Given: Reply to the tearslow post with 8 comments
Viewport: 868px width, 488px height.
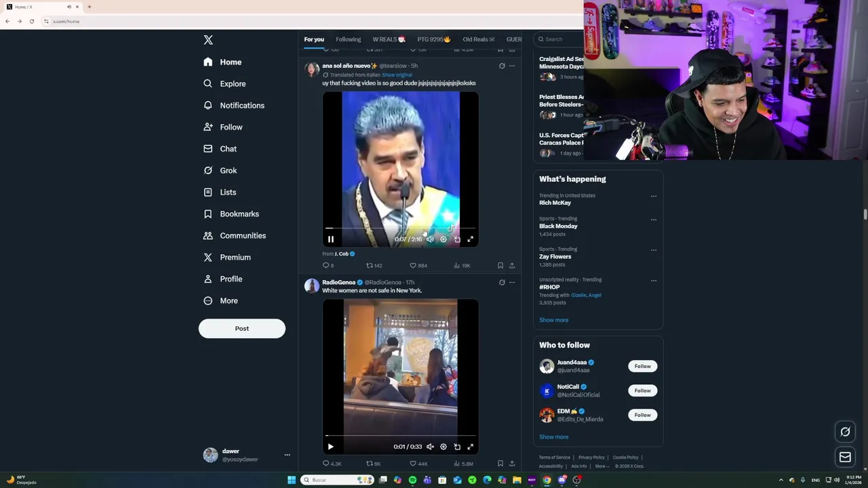Looking at the screenshot, I should tap(329, 266).
